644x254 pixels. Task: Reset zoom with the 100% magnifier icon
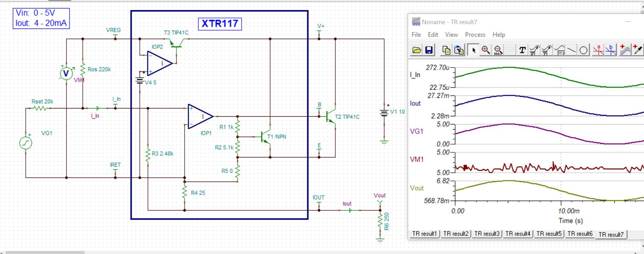[x=498, y=50]
